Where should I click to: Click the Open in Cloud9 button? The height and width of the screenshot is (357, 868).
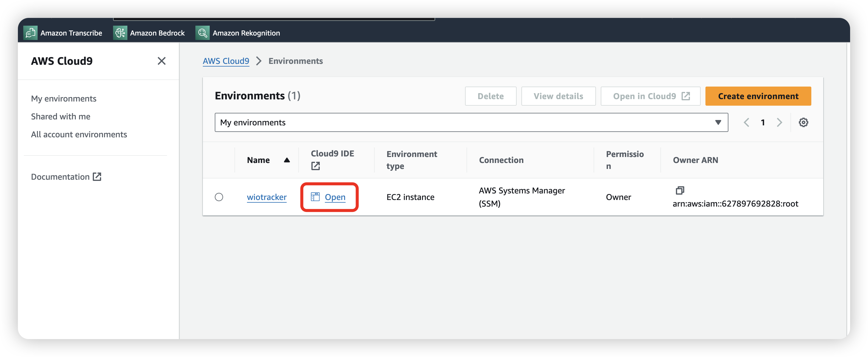650,96
